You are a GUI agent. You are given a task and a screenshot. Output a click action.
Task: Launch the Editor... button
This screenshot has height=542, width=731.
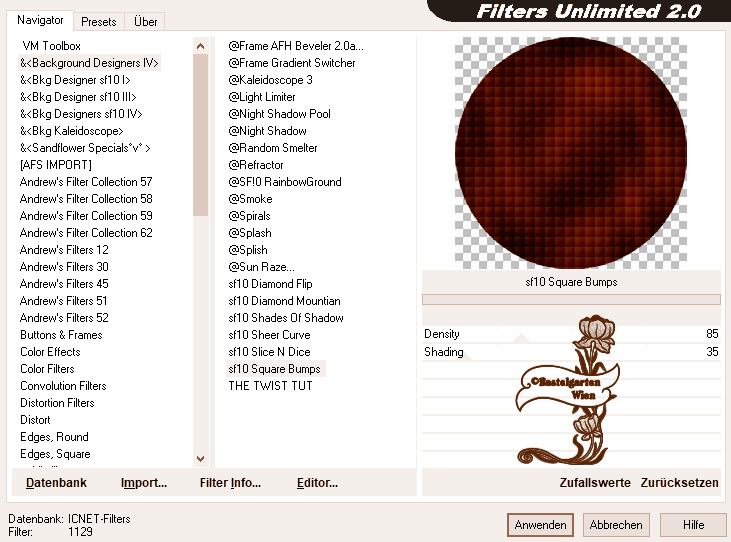pos(317,483)
